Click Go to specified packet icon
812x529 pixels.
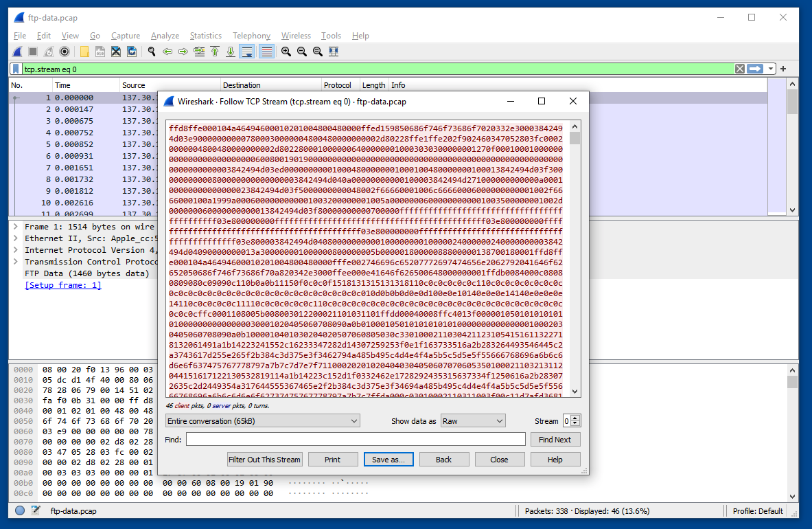(199, 52)
